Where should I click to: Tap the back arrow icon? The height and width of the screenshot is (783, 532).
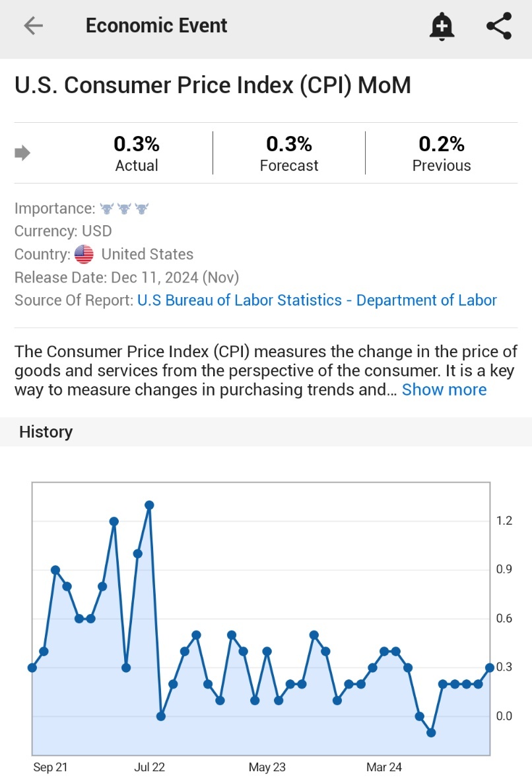point(33,26)
